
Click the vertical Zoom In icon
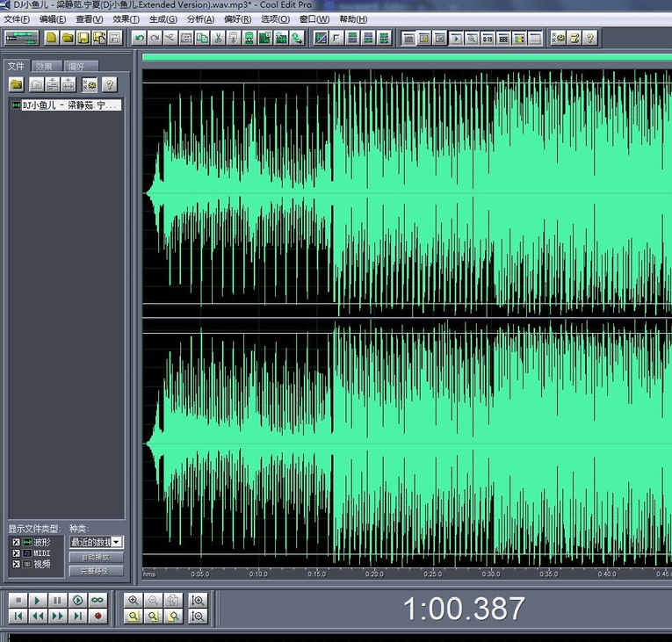tap(199, 601)
